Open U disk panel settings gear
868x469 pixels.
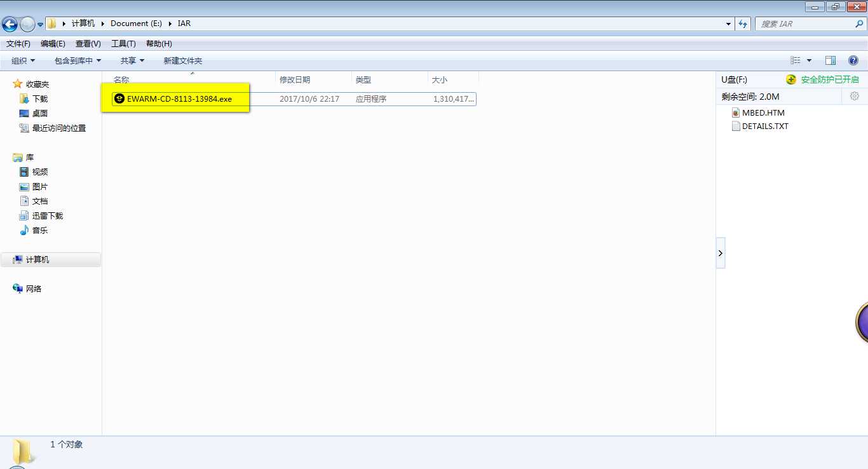(x=855, y=96)
